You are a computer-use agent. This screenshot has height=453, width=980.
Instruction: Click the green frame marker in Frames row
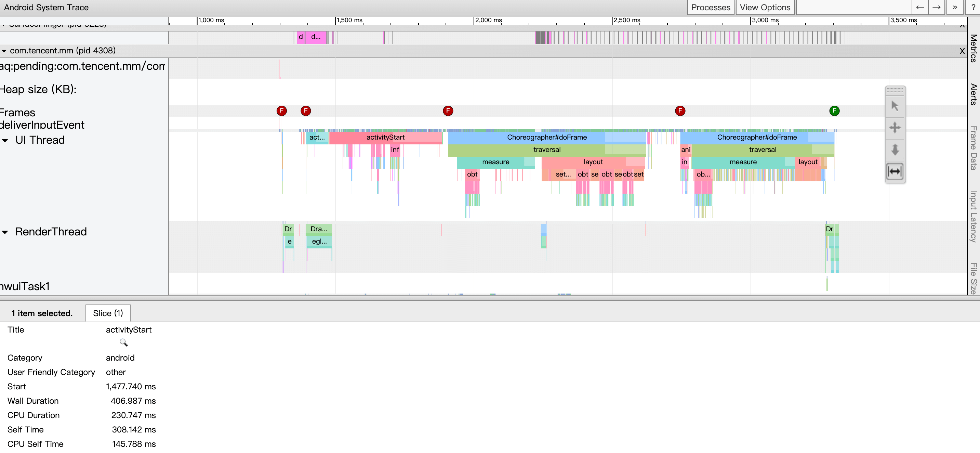[x=834, y=111]
